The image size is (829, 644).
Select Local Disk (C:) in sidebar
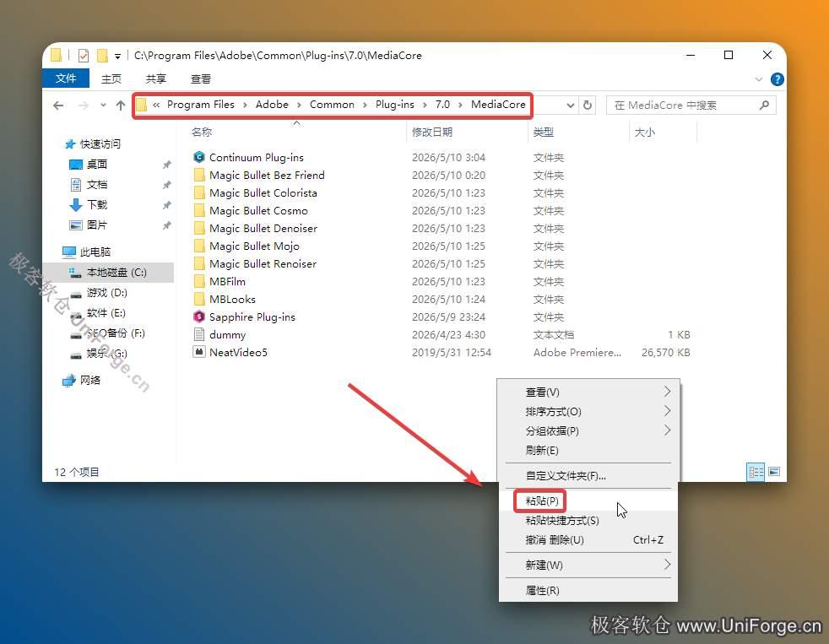tap(108, 273)
